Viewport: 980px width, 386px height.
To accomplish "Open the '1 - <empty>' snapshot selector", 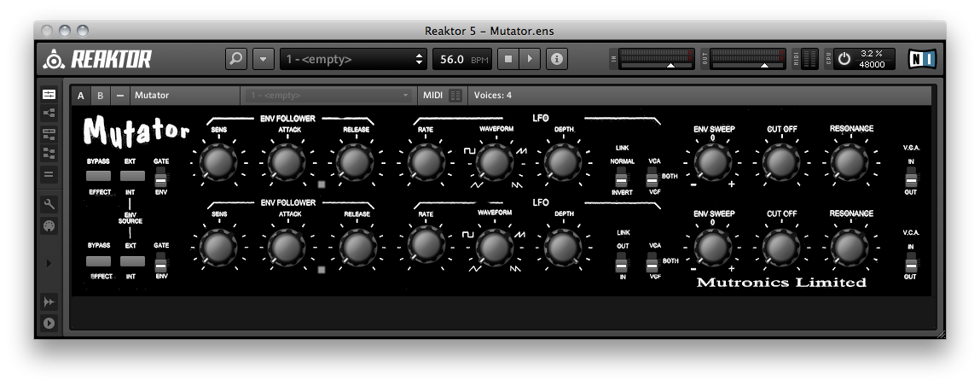I will [353, 59].
